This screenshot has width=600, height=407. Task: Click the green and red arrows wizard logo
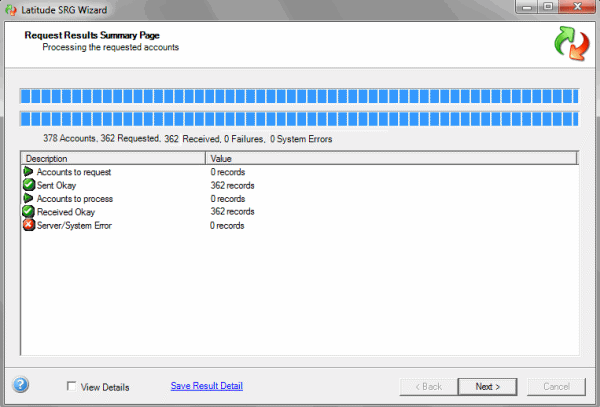pos(572,43)
